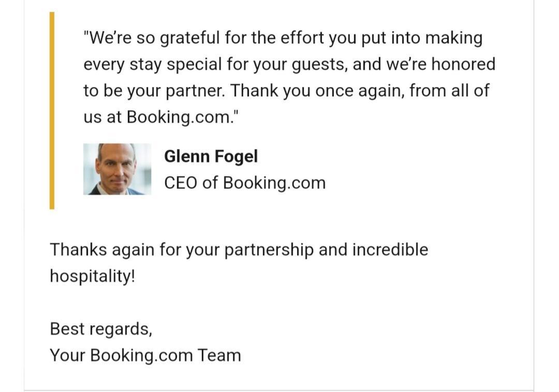Click the 'Your Booking.com Team' signature
The width and height of the screenshot is (559, 392).
click(145, 356)
